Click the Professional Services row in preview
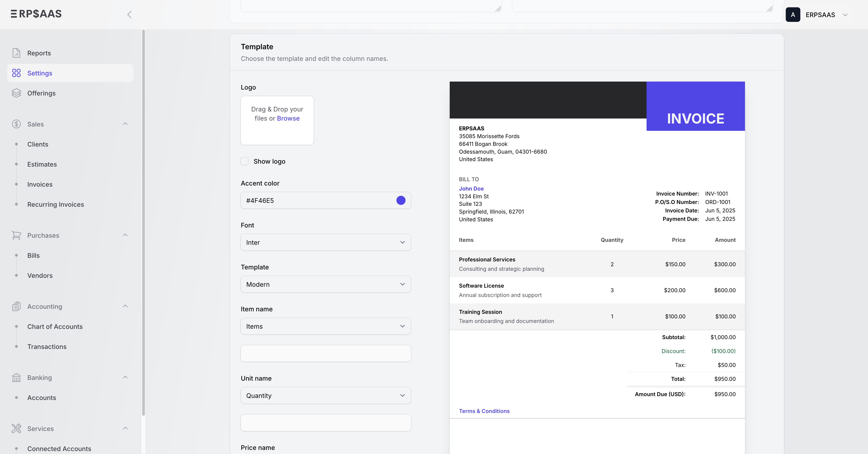868x454 pixels. [x=597, y=264]
